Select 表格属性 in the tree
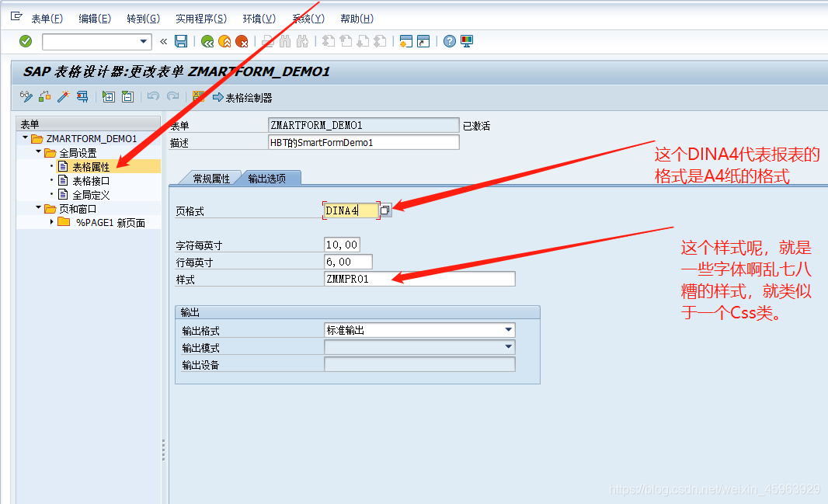Image resolution: width=828 pixels, height=504 pixels. point(91,167)
